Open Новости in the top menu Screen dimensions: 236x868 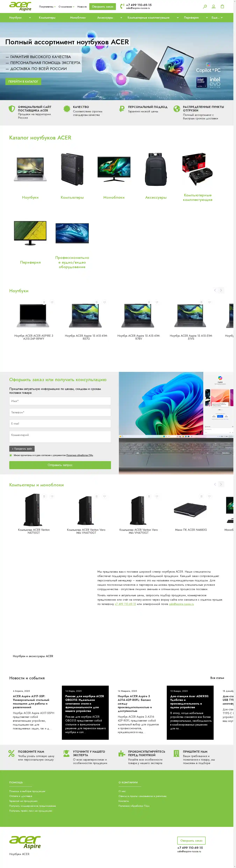tap(82, 7)
